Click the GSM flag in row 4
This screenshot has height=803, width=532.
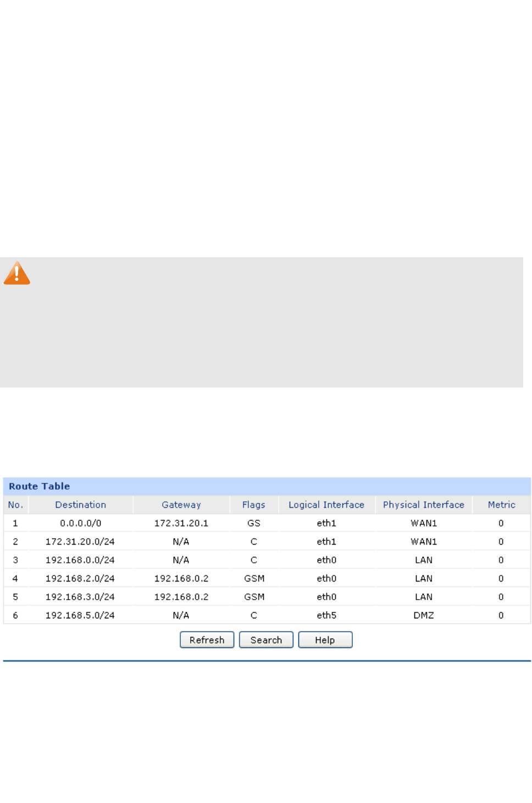click(x=254, y=578)
